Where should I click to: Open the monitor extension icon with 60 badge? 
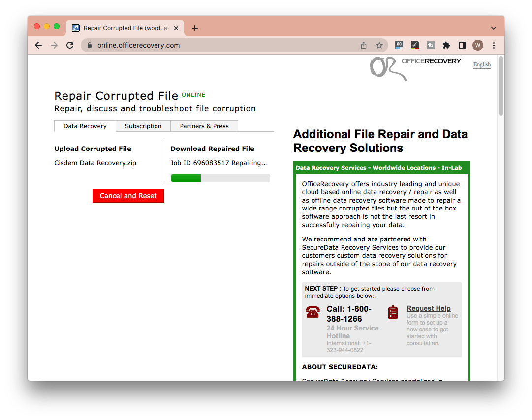click(x=399, y=45)
